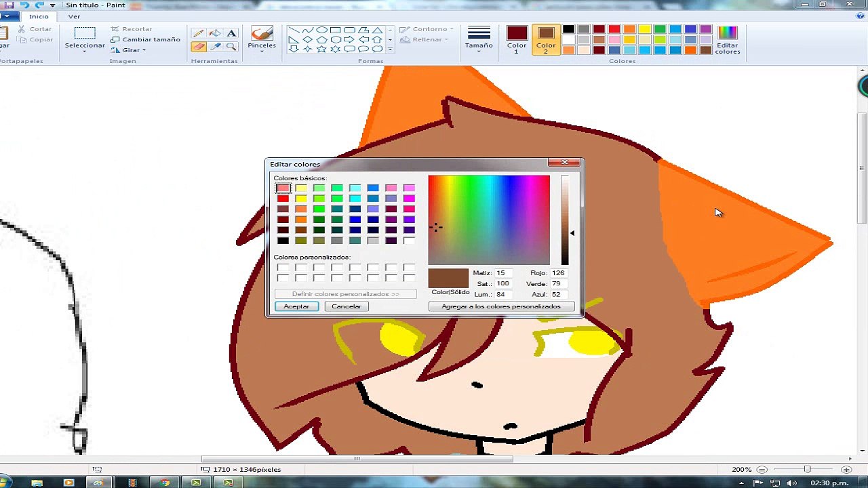The image size is (868, 488).
Task: Click the Matiz hue input field
Action: 502,272
